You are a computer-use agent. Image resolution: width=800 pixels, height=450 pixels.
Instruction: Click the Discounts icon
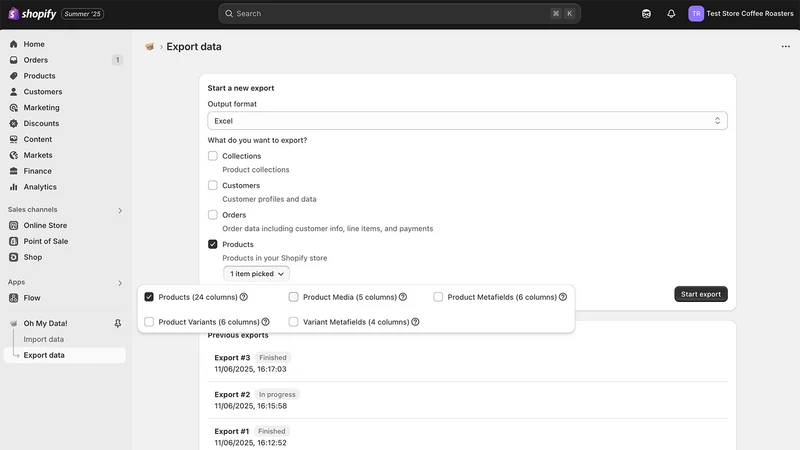coord(14,123)
